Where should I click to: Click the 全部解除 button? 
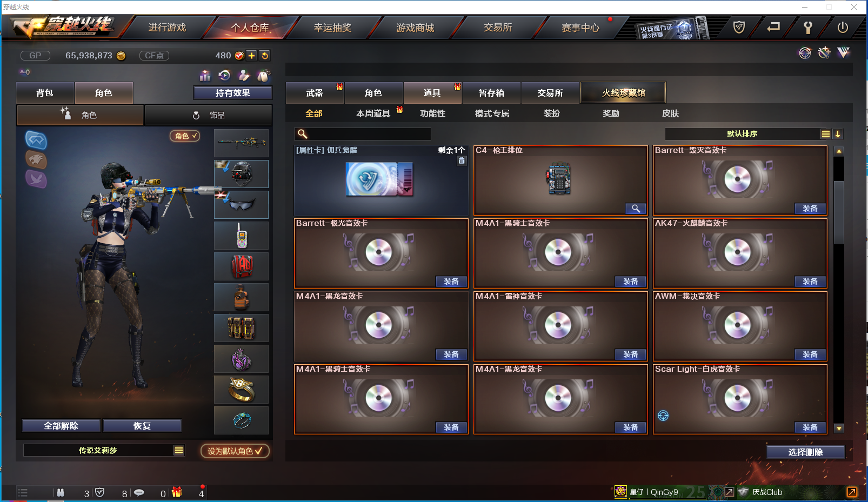(x=61, y=426)
